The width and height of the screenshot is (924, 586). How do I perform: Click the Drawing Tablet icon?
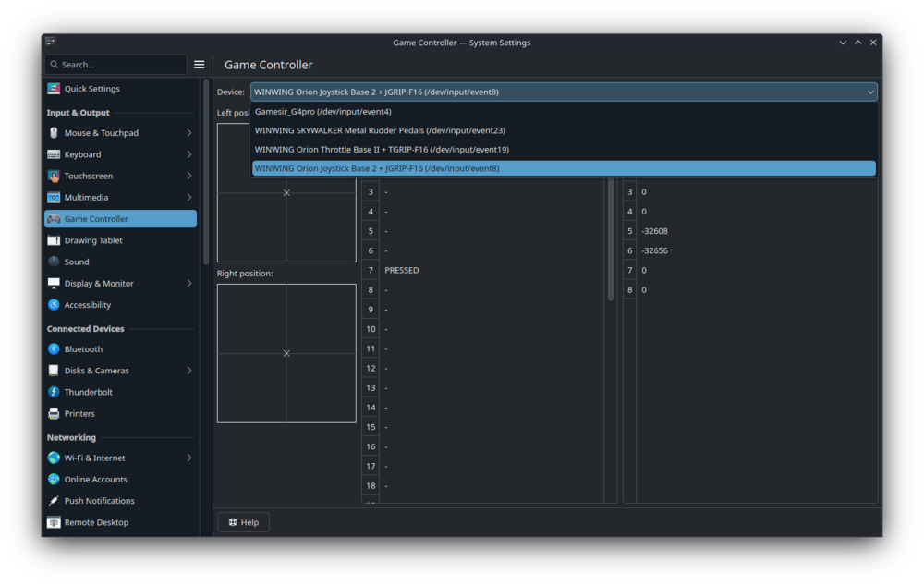pyautogui.click(x=54, y=240)
